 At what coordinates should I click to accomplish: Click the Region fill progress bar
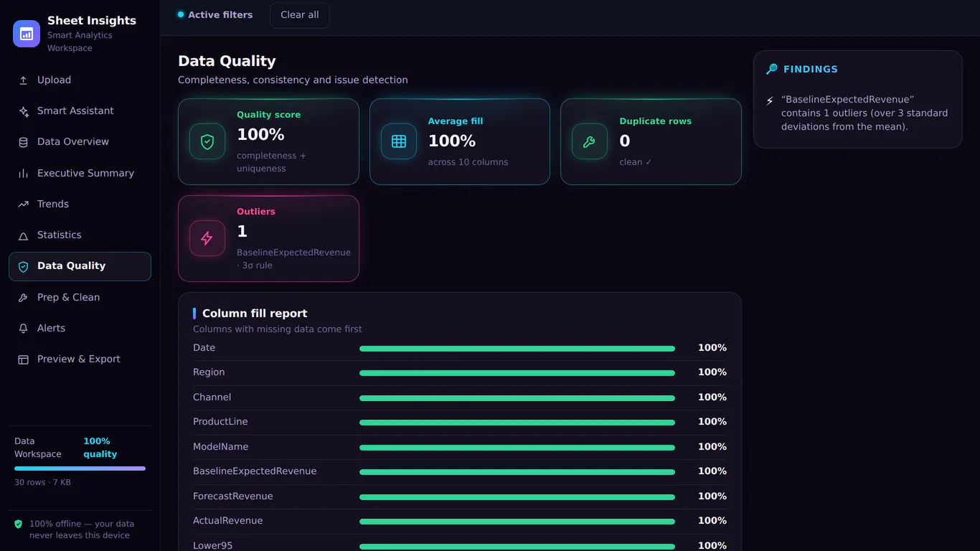point(517,373)
